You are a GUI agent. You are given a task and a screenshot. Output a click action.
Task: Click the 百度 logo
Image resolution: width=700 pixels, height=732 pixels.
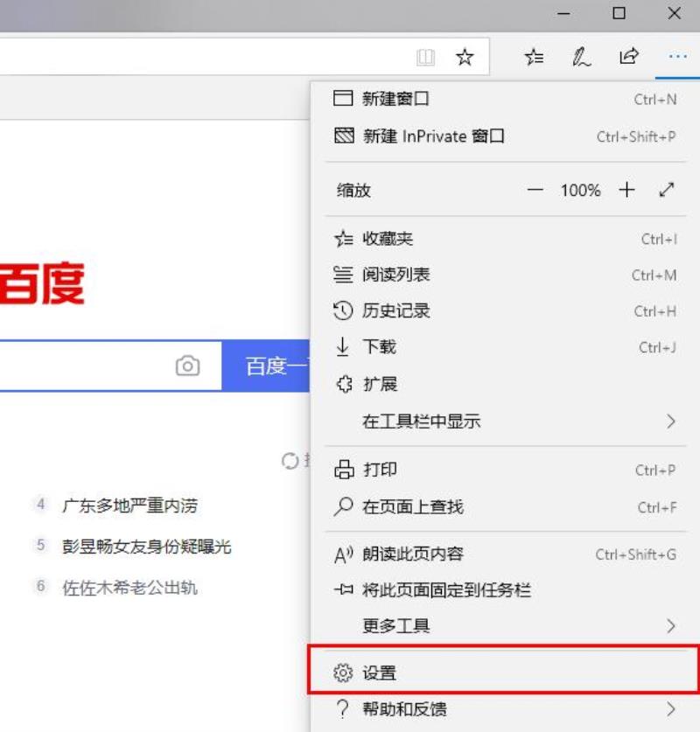(42, 282)
